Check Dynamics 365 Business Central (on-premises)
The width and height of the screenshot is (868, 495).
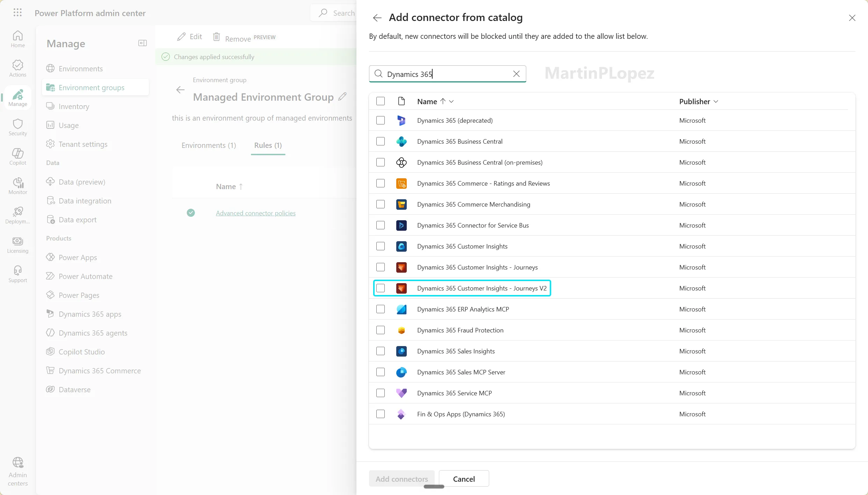pyautogui.click(x=380, y=162)
